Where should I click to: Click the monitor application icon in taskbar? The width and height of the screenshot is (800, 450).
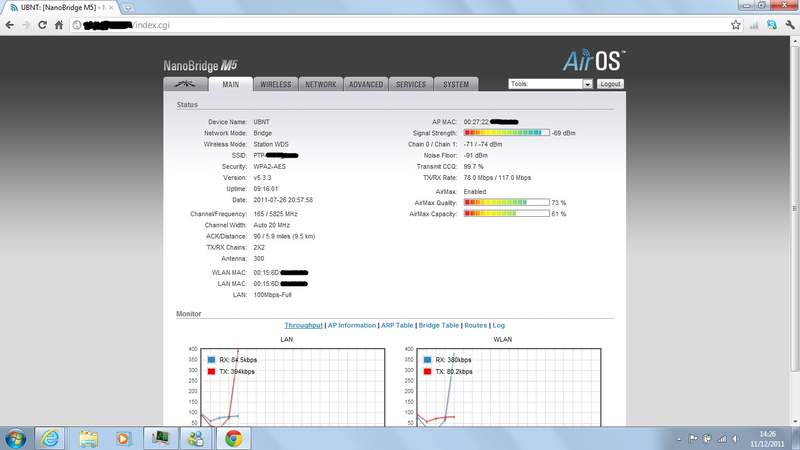(x=160, y=438)
